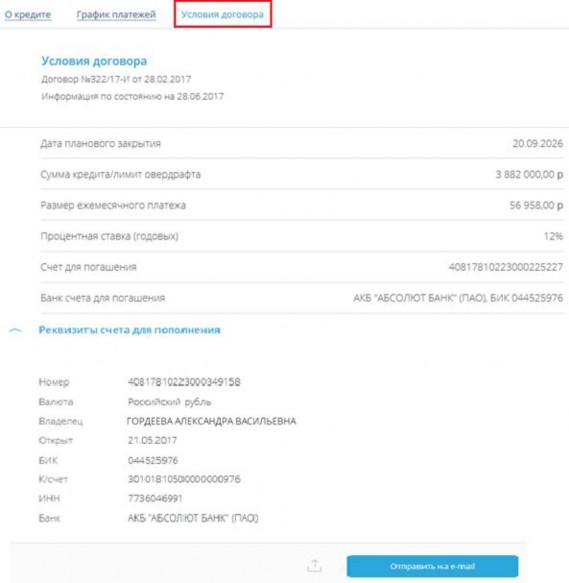This screenshot has width=569, height=583.
Task: Click the ИНН value 7736046991
Action: [155, 498]
